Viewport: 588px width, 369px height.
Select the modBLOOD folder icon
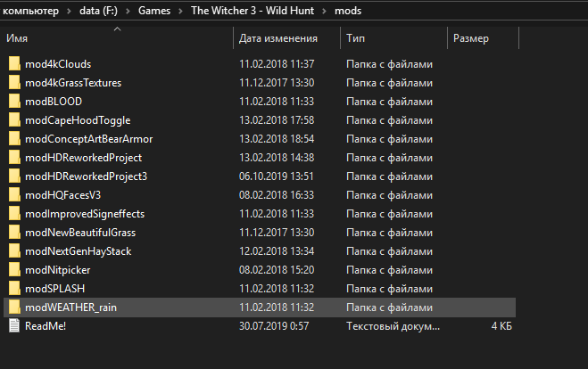click(x=14, y=101)
